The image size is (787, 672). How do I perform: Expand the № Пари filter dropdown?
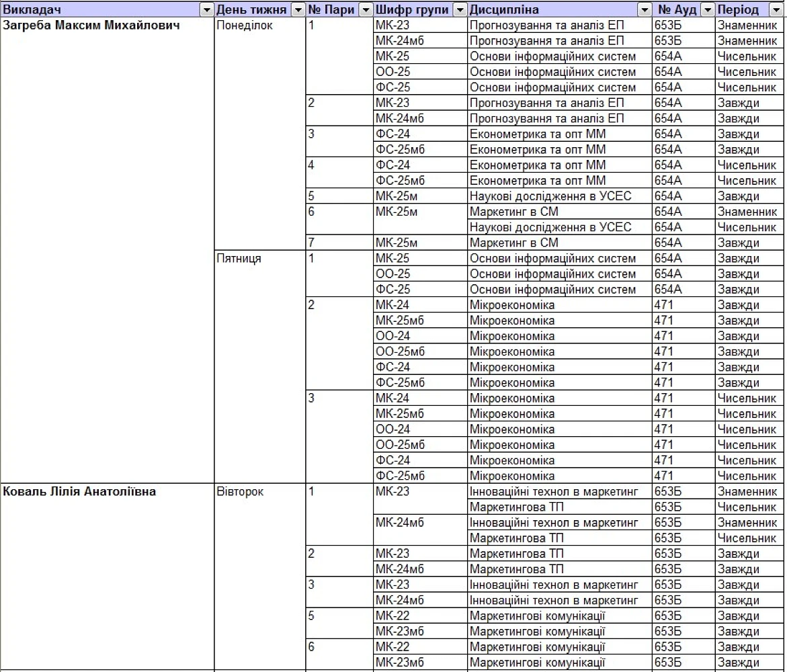(366, 10)
